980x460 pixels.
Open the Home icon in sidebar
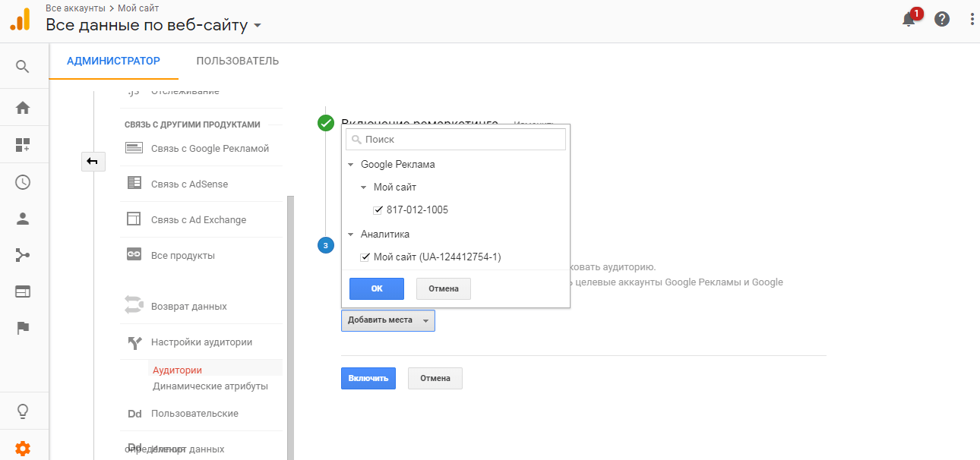pos(23,108)
